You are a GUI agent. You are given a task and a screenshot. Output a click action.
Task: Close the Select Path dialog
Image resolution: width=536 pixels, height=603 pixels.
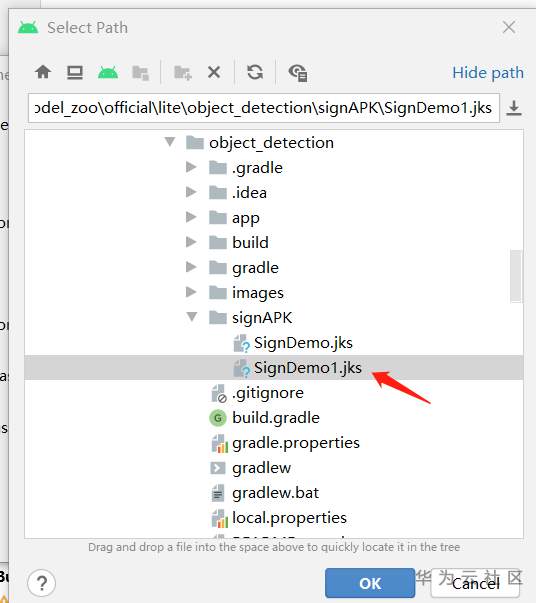(509, 27)
